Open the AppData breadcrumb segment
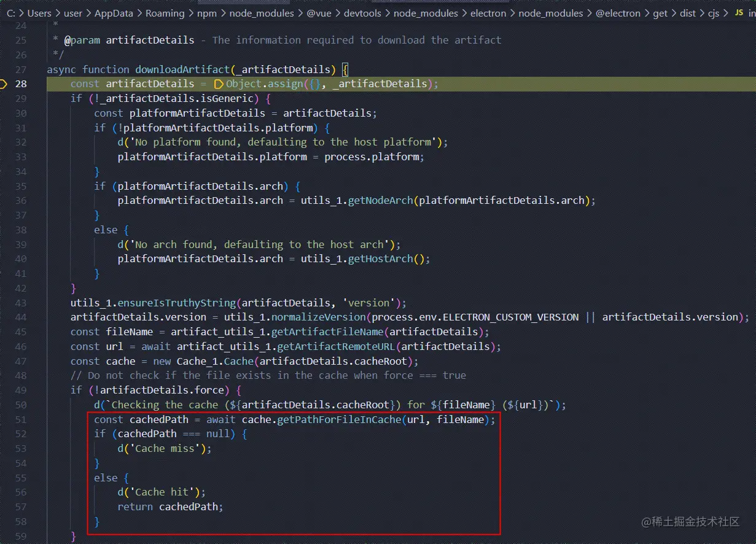This screenshot has height=544, width=756. click(x=114, y=13)
